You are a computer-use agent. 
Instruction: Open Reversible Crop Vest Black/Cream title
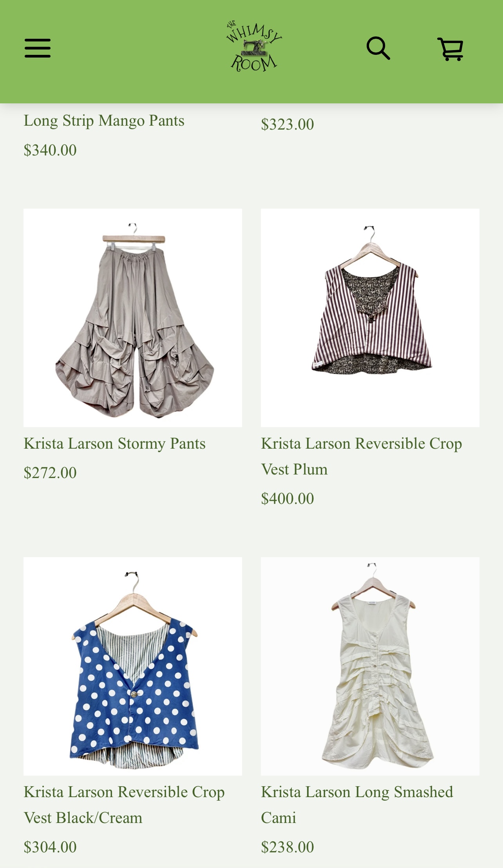124,805
